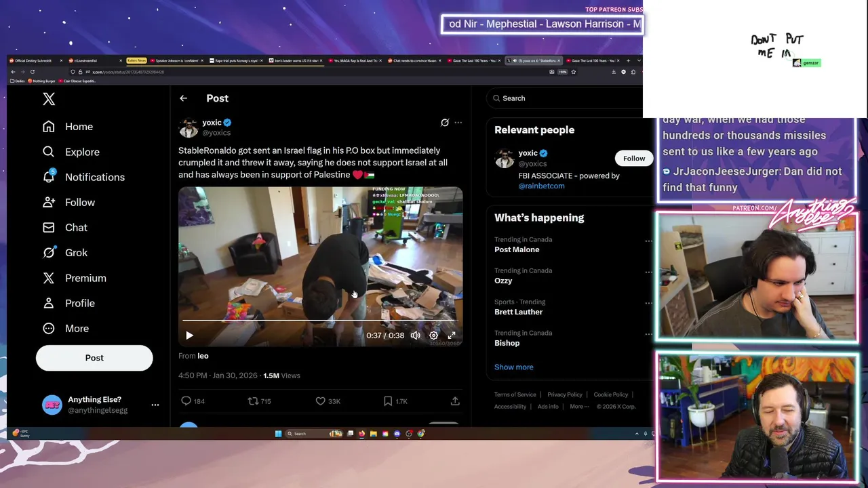The width and height of the screenshot is (868, 488).
Task: Open the Privacy Policy footer link
Action: coord(565,394)
